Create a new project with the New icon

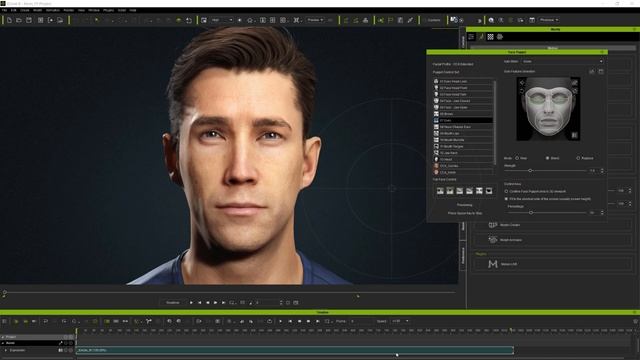(9, 20)
